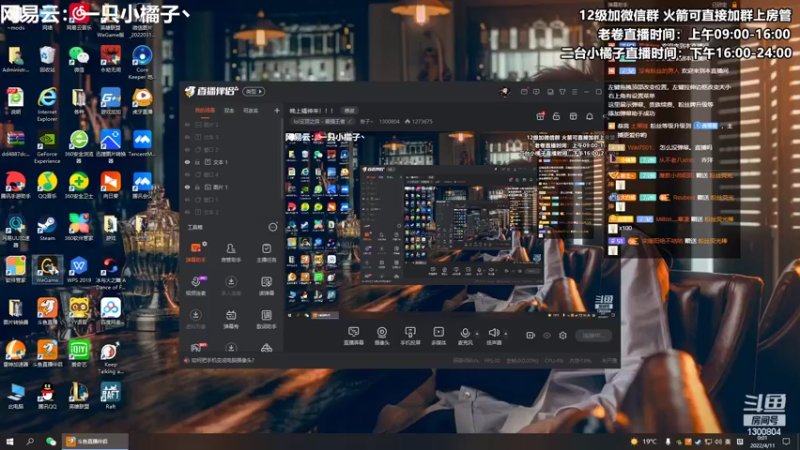Add 直播屏幕 screen capture source
Image resolution: width=800 pixels, height=450 pixels.
[353, 336]
